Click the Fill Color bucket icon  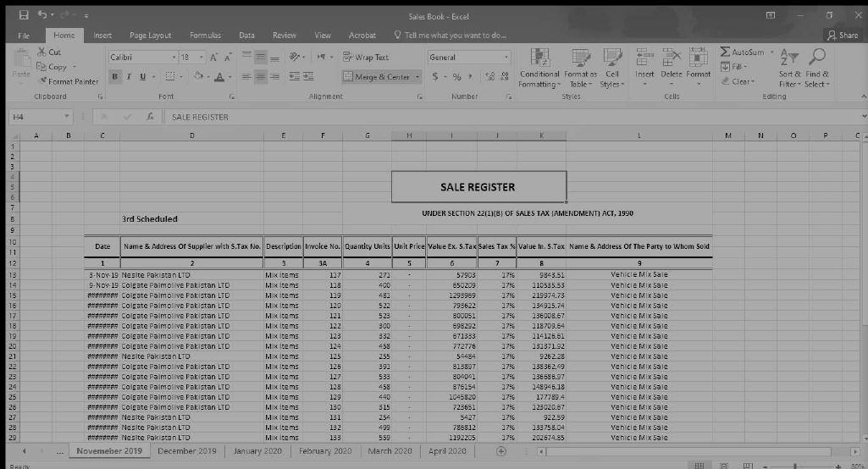(x=198, y=76)
